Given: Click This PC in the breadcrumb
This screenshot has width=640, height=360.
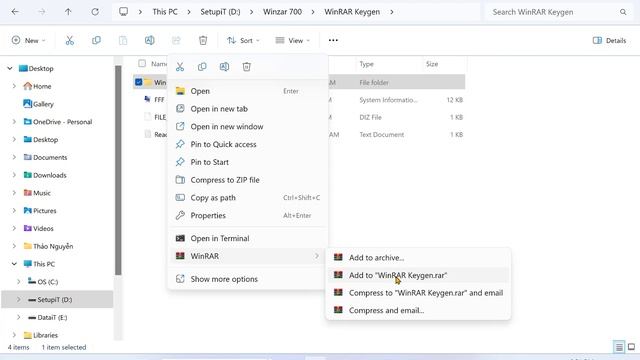Looking at the screenshot, I should point(165,12).
